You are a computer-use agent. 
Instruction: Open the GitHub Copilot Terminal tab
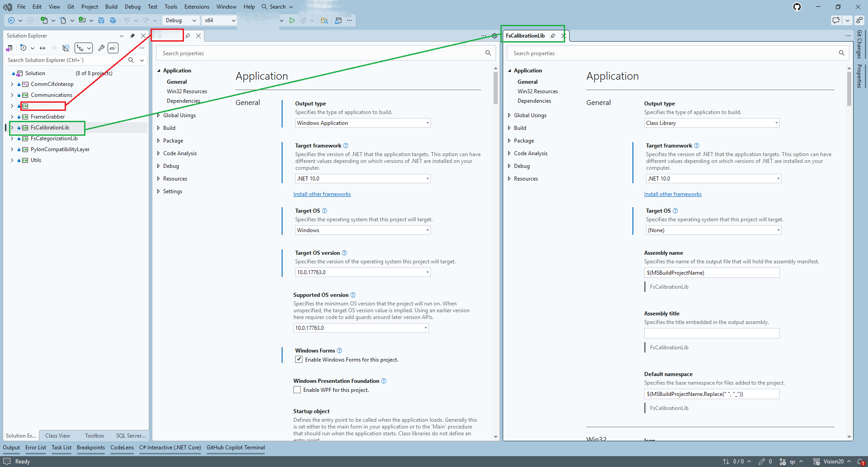point(236,448)
